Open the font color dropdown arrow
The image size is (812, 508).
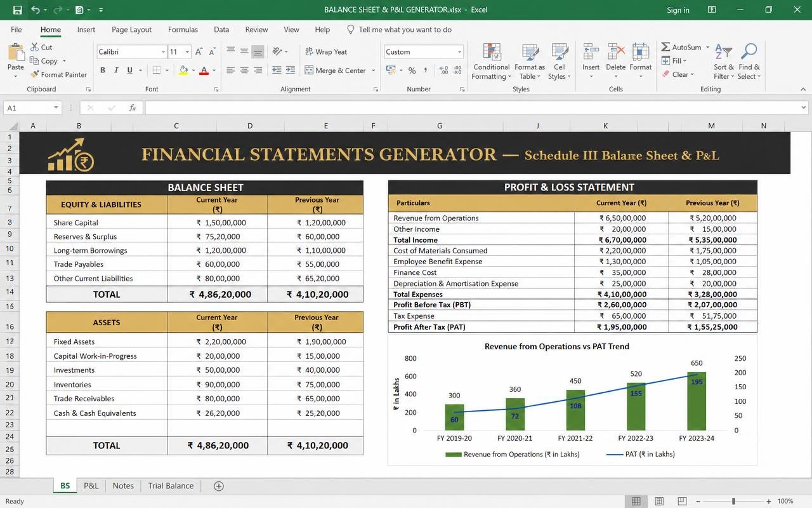point(214,70)
